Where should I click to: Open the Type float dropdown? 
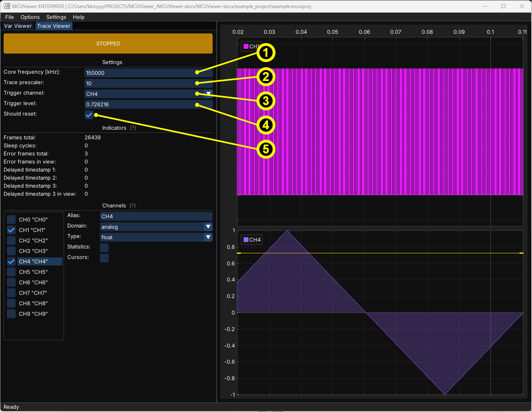(x=208, y=237)
